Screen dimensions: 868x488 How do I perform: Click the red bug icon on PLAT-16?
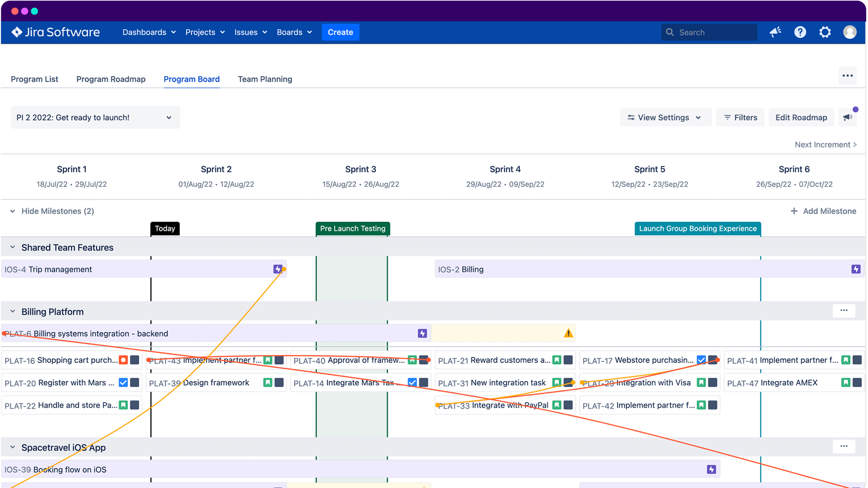tap(123, 360)
